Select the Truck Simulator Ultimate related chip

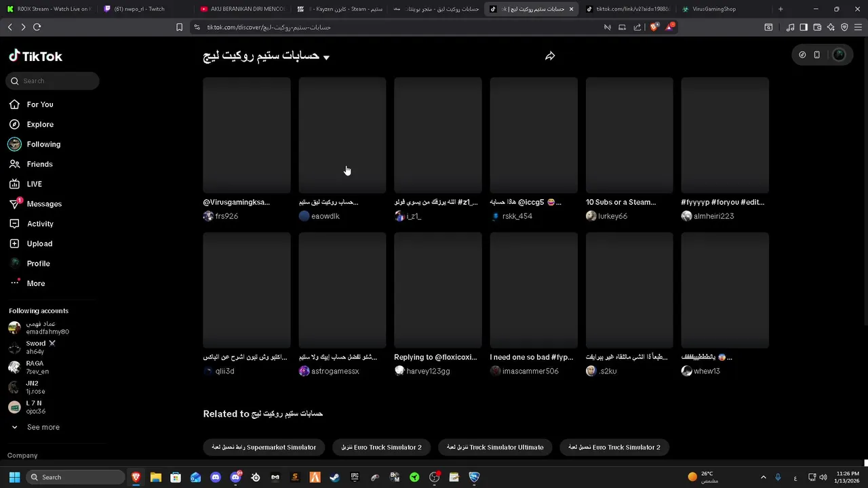click(496, 447)
